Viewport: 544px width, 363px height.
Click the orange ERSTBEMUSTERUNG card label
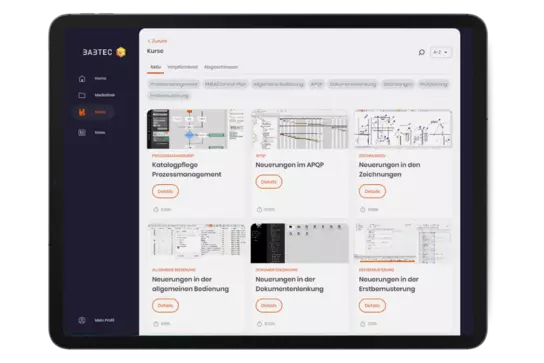tap(376, 270)
